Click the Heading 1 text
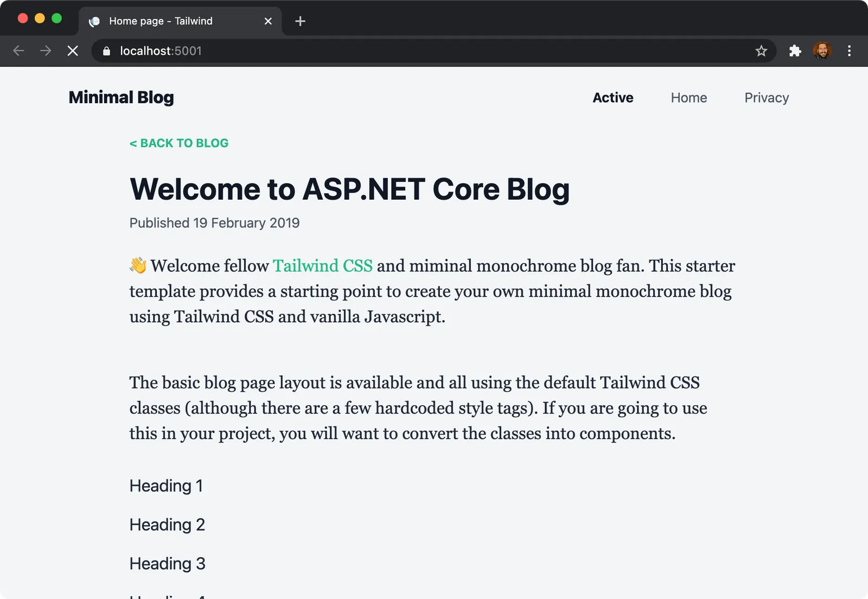 click(x=166, y=486)
